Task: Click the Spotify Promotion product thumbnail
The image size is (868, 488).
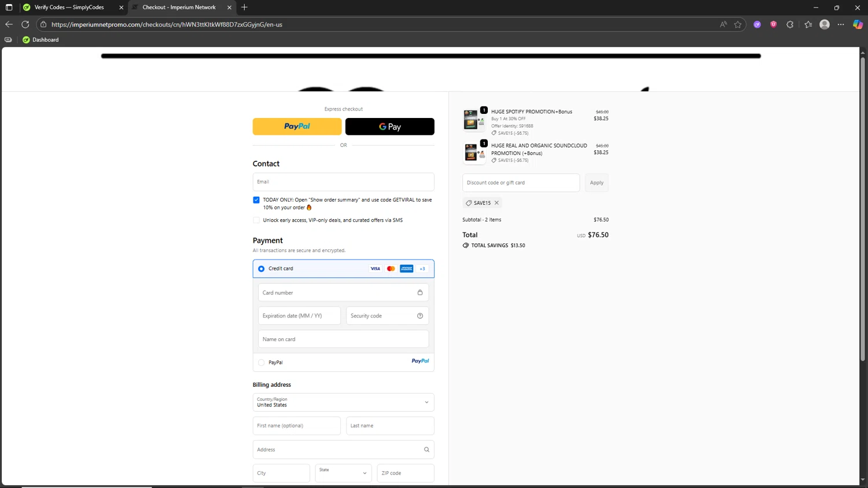Action: click(x=474, y=120)
